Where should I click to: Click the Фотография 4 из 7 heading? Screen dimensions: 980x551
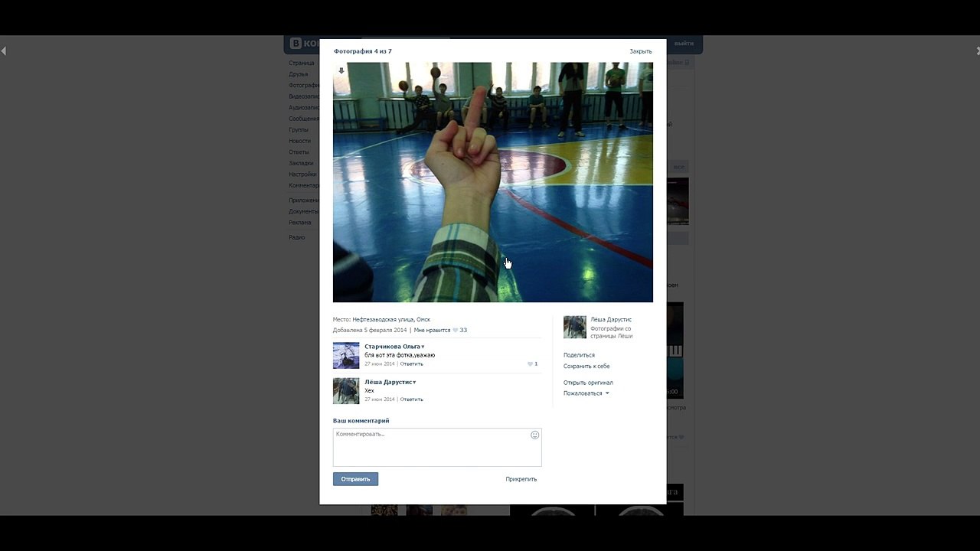point(363,51)
